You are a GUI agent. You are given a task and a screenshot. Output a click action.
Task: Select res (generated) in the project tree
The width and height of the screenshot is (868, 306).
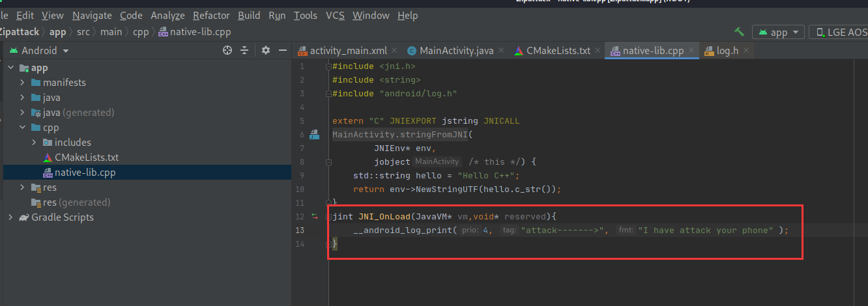pyautogui.click(x=76, y=202)
